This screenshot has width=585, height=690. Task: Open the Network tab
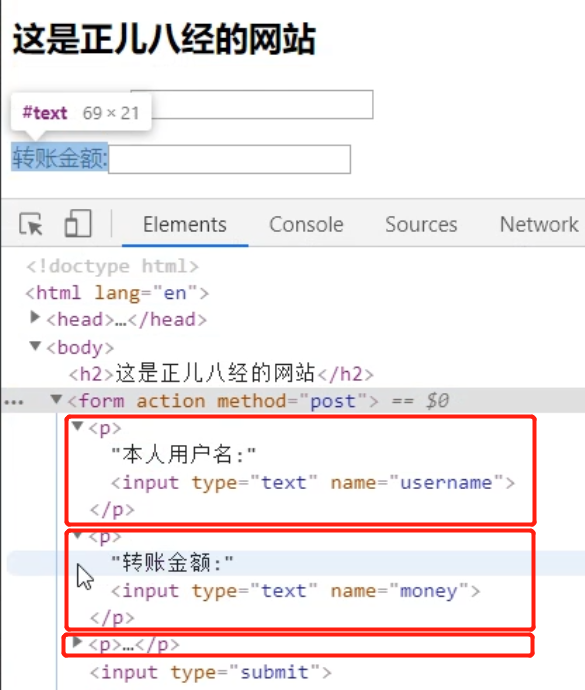[x=539, y=224]
